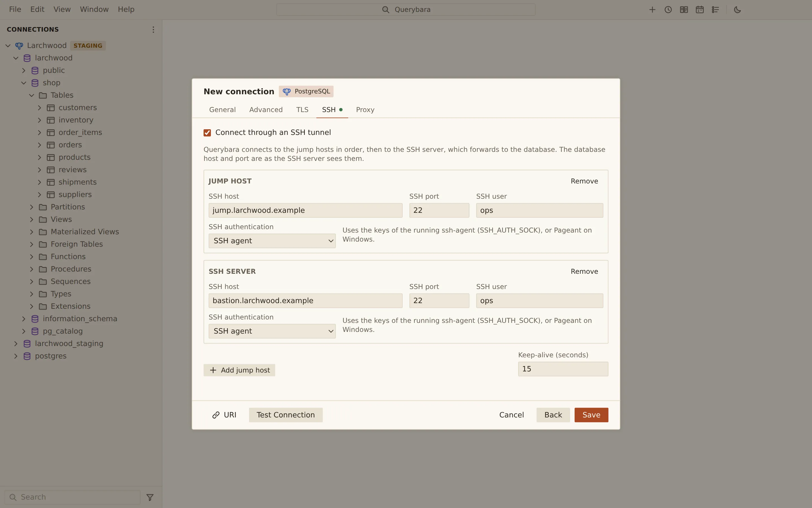Image resolution: width=812 pixels, height=508 pixels.
Task: Open Connections panel three-dot menu
Action: pos(153,30)
